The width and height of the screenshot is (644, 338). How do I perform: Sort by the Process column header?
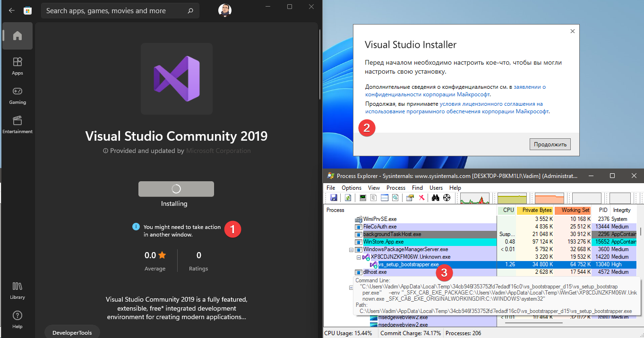410,210
